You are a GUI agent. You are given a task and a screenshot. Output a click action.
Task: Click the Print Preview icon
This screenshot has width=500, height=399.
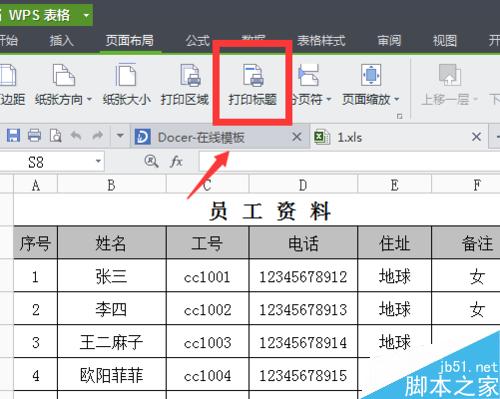[55, 136]
